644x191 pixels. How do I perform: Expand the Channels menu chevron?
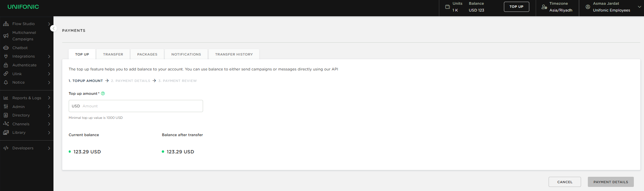(x=49, y=124)
